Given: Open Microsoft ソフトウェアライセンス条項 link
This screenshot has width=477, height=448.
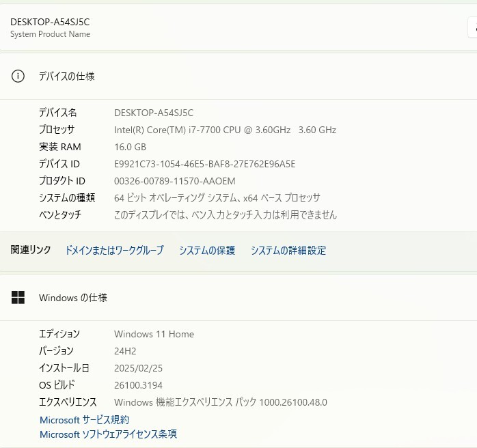Looking at the screenshot, I should pyautogui.click(x=108, y=434).
